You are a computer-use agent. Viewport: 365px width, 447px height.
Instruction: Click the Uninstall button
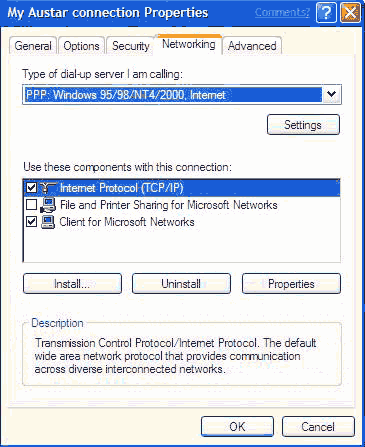tap(181, 284)
